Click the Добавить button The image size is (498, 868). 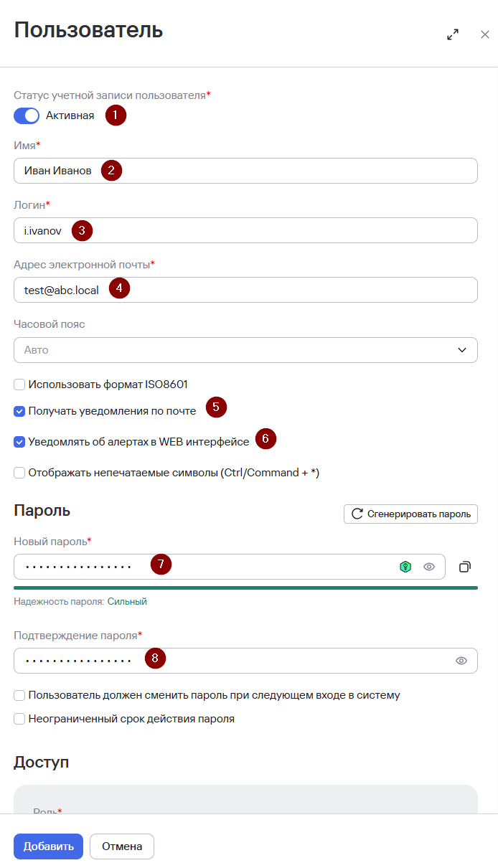click(48, 846)
